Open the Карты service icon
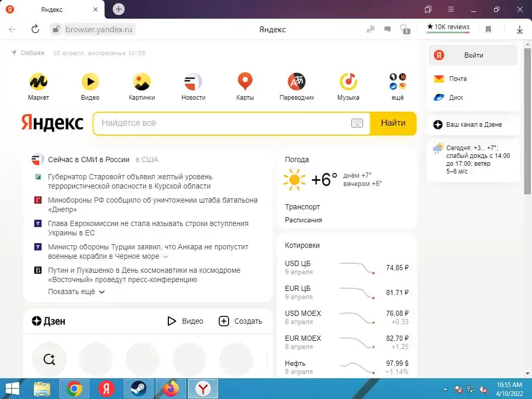The height and width of the screenshot is (399, 532). (245, 82)
